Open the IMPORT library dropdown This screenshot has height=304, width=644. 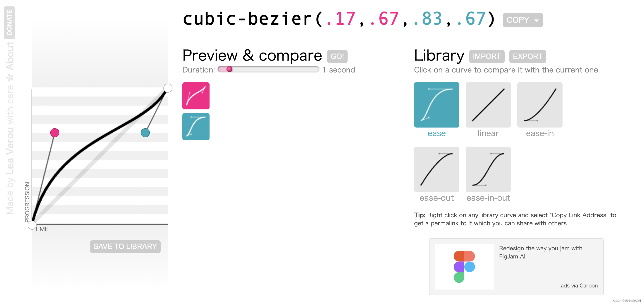[487, 56]
